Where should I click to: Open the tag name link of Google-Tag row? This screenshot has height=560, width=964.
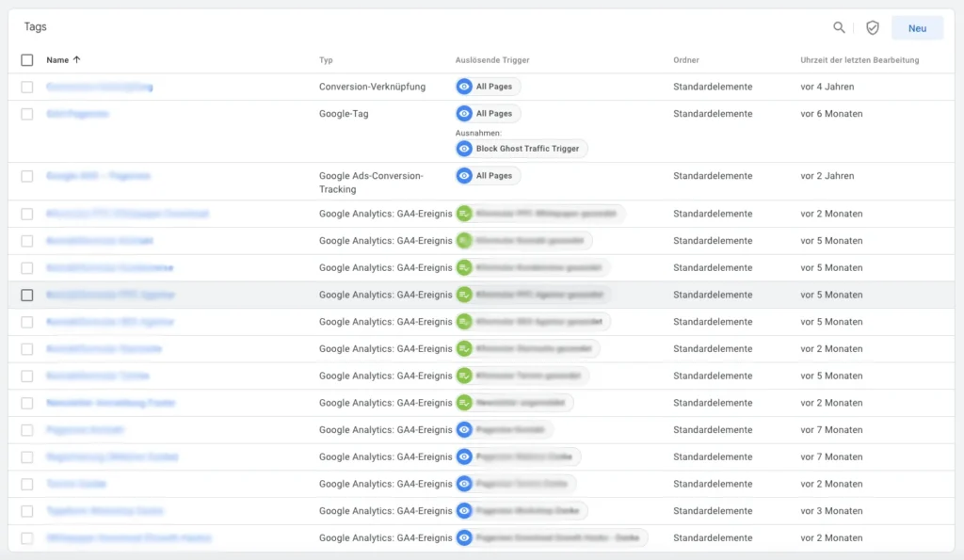(x=78, y=114)
